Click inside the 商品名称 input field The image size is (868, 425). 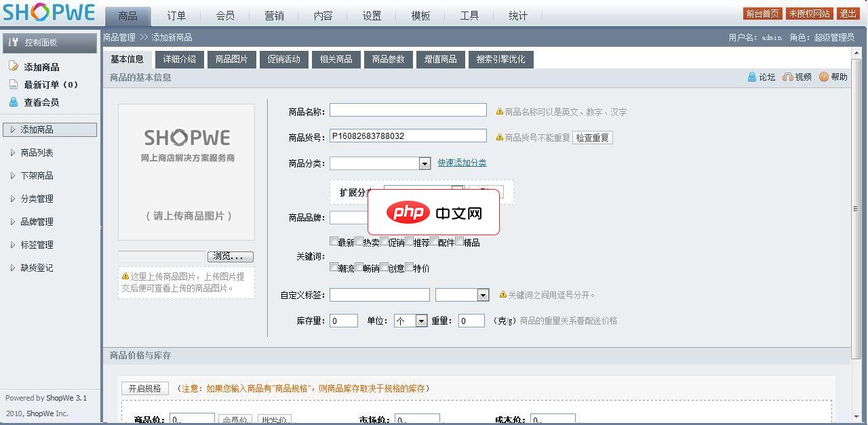[408, 109]
